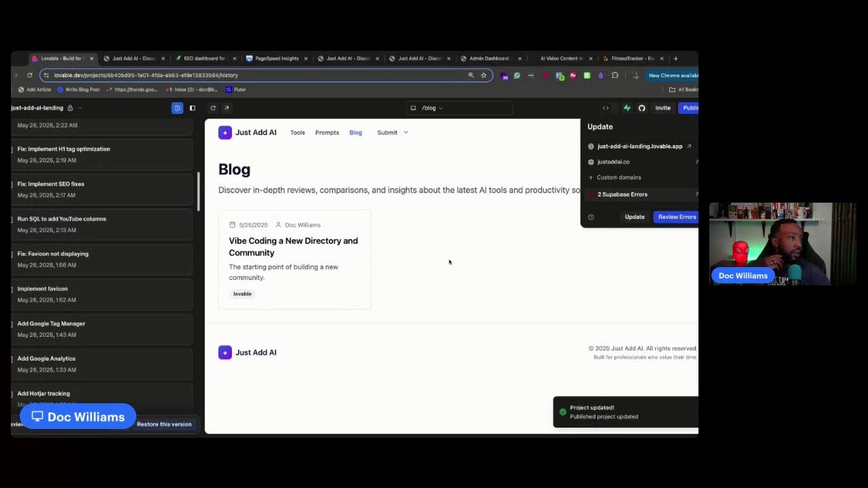Open the browser extensions puzzle icon

(615, 75)
